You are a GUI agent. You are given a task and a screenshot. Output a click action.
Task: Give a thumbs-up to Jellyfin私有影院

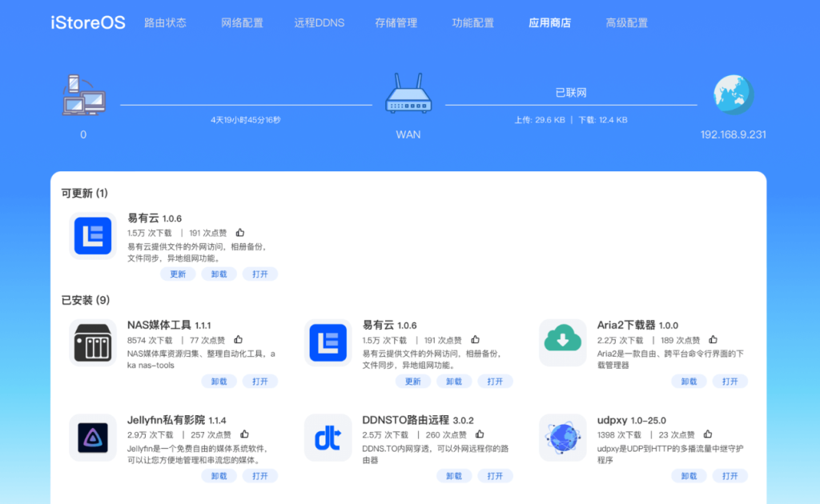(243, 434)
